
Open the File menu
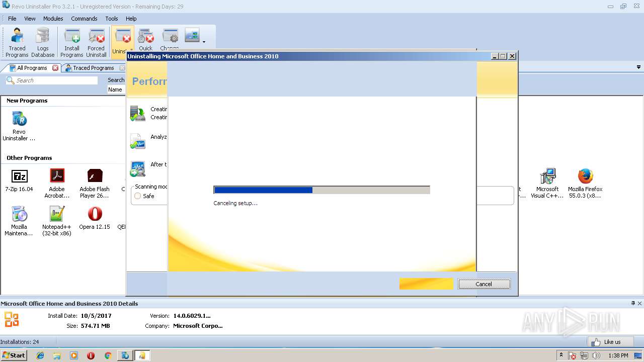coord(12,19)
